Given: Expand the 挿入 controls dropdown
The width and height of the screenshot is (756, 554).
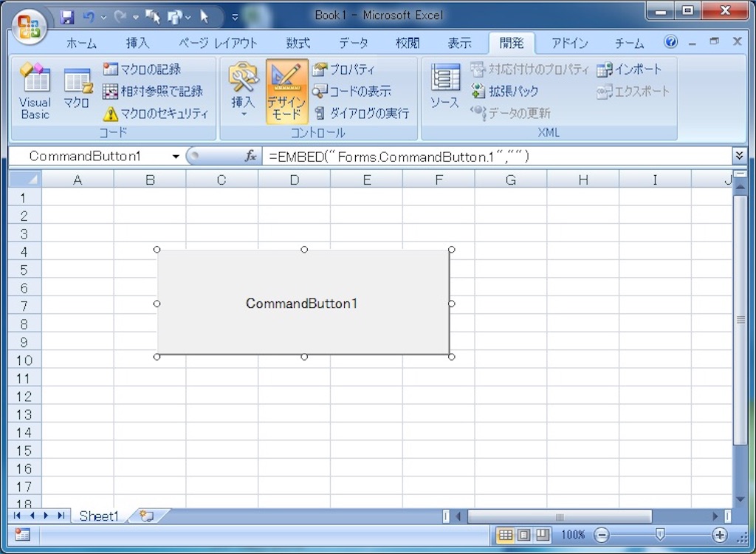Looking at the screenshot, I should coord(243,92).
